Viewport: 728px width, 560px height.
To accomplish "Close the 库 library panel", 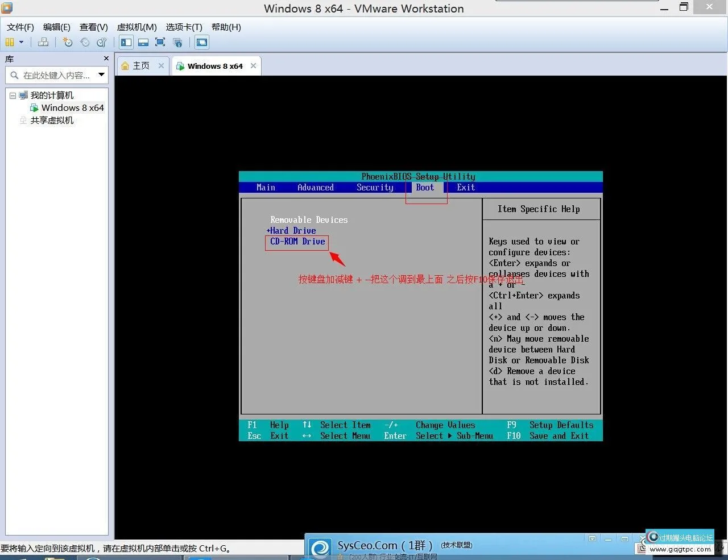I will tap(106, 59).
